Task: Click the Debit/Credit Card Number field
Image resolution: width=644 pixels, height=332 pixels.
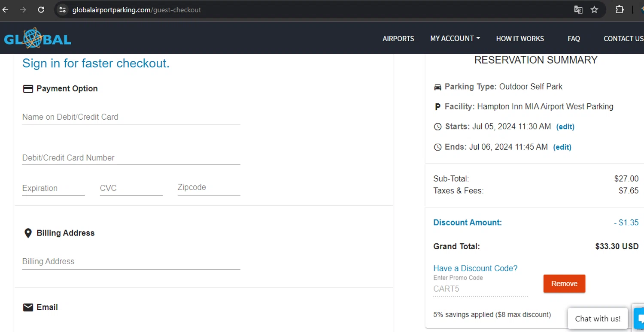Action: click(x=131, y=158)
